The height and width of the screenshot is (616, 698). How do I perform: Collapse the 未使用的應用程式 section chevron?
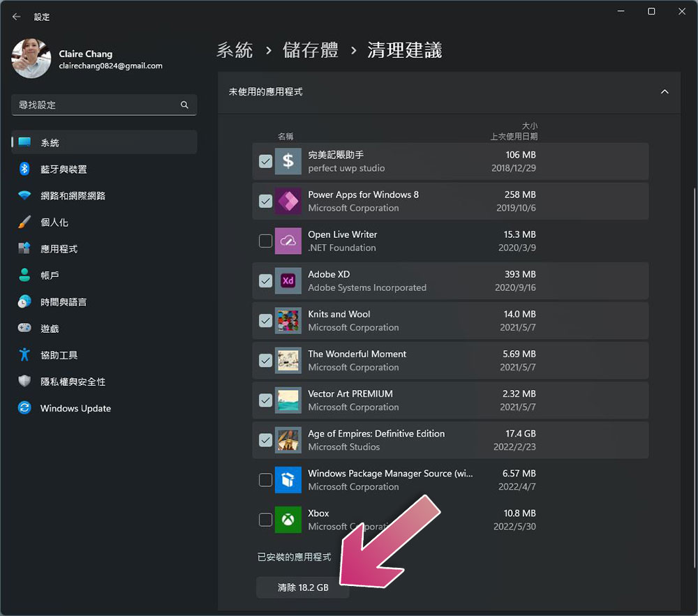click(664, 91)
